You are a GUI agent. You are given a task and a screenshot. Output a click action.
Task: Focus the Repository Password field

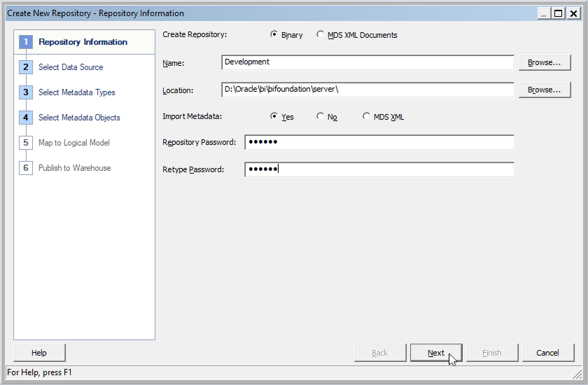point(379,142)
